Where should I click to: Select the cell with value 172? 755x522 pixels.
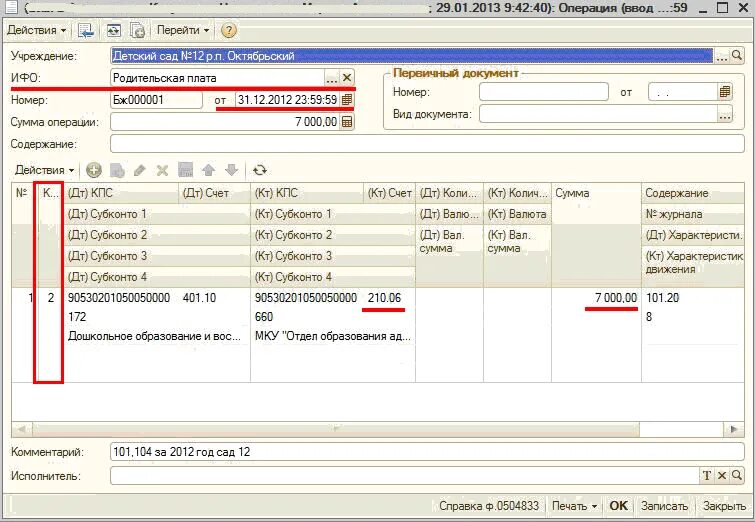(x=157, y=317)
